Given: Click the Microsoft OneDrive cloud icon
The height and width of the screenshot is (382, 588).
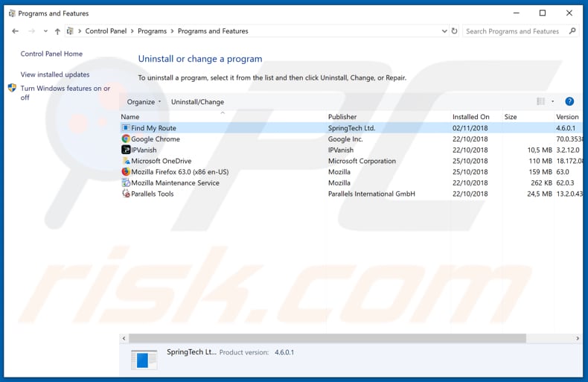Looking at the screenshot, I should (126, 161).
